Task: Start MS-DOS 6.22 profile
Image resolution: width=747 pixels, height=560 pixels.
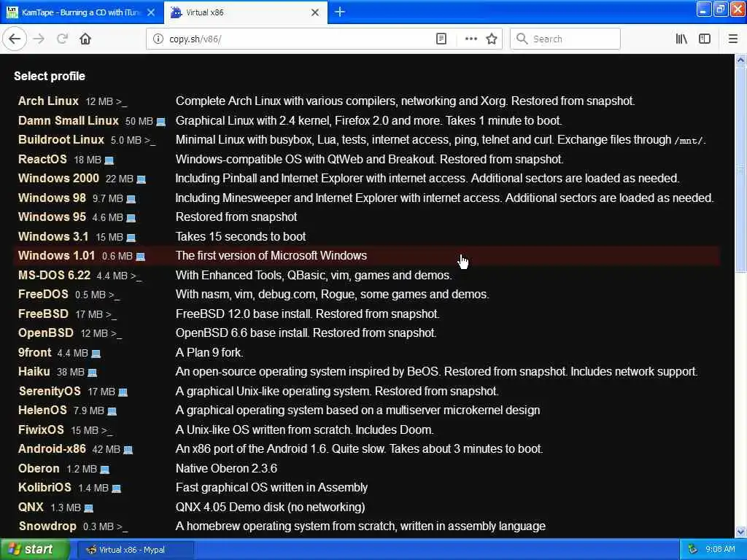Action: [x=54, y=275]
